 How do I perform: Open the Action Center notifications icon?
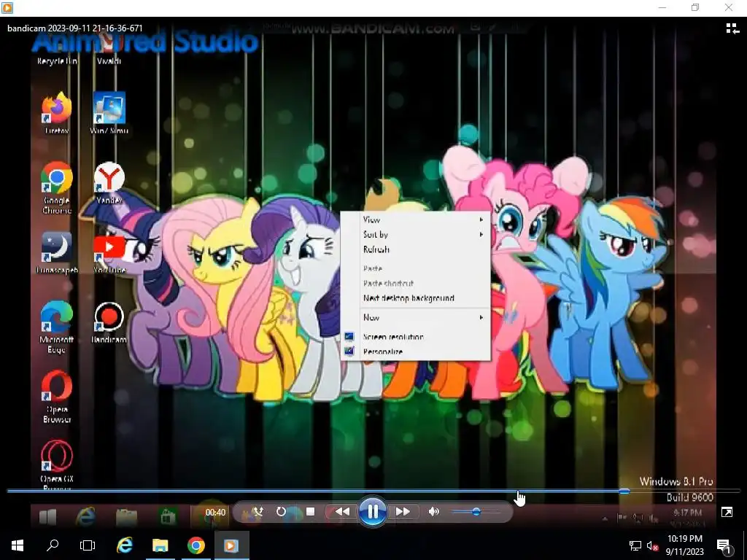pyautogui.click(x=724, y=545)
